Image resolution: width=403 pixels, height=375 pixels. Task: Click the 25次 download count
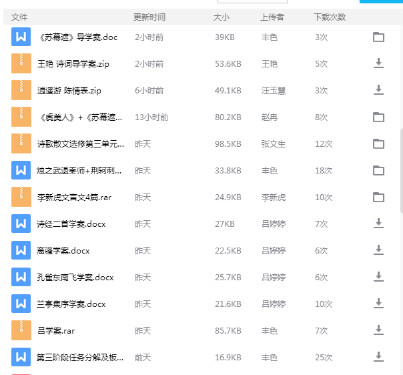pyautogui.click(x=324, y=357)
